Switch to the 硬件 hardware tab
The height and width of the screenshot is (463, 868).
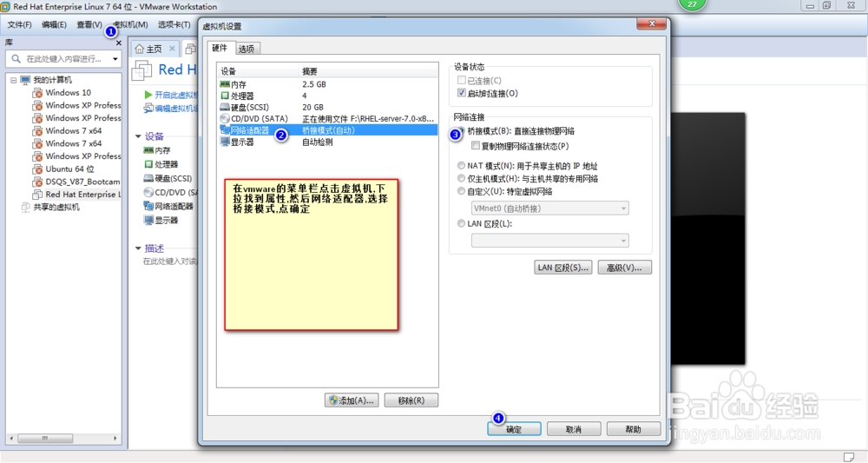click(x=220, y=48)
